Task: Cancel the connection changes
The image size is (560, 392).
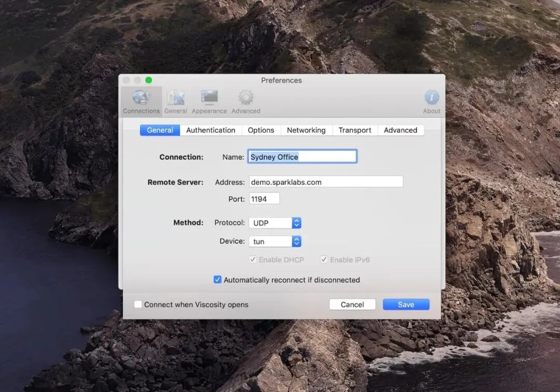Action: [353, 304]
